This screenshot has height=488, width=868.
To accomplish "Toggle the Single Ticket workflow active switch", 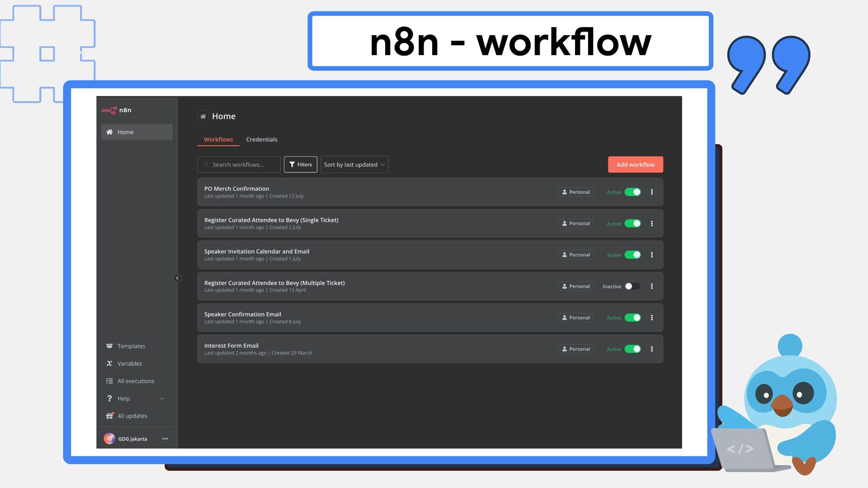I will [x=632, y=224].
